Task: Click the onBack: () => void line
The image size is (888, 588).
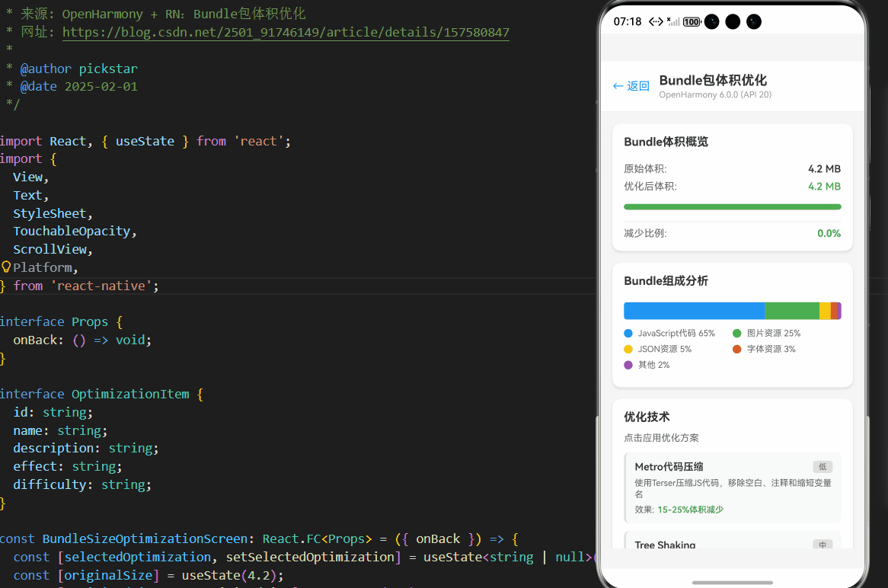Action: point(82,340)
